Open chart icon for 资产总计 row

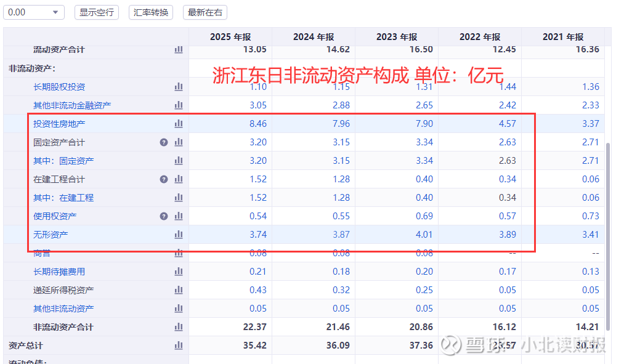(179, 346)
